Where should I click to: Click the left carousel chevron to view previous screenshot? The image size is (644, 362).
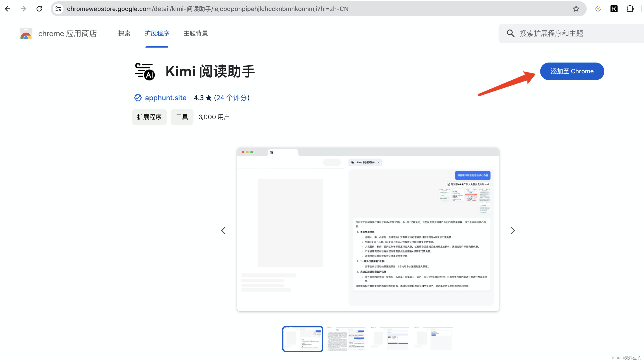pyautogui.click(x=223, y=230)
